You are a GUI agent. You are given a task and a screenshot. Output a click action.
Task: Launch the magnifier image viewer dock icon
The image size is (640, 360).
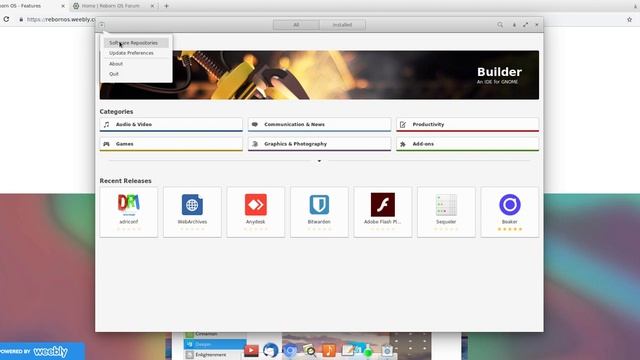[x=309, y=351]
